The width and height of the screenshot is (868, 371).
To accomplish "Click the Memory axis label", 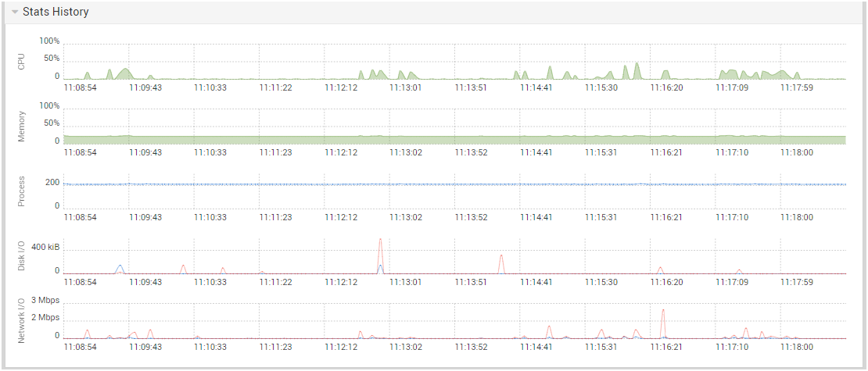I will tap(22, 127).
